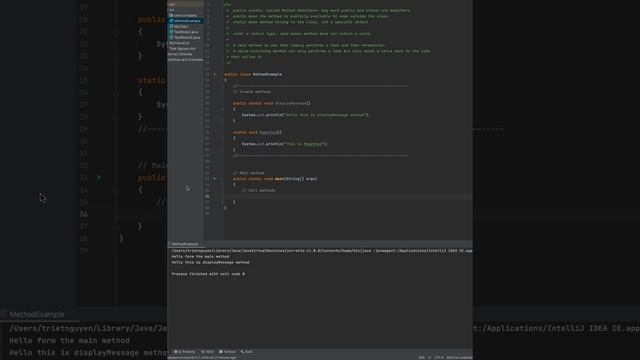Click 'Hello form the main method' console line
The image size is (640, 360).
[x=200, y=257]
